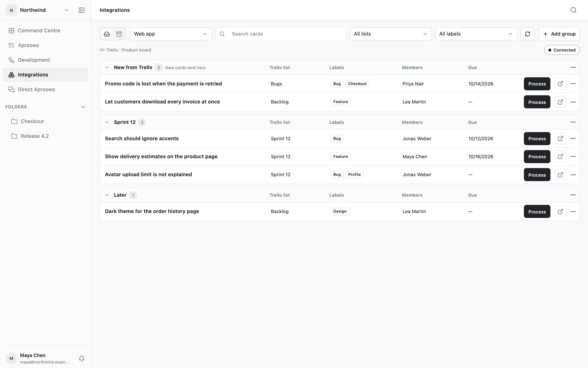
Task: Click the Bugs list cell
Action: (x=276, y=84)
